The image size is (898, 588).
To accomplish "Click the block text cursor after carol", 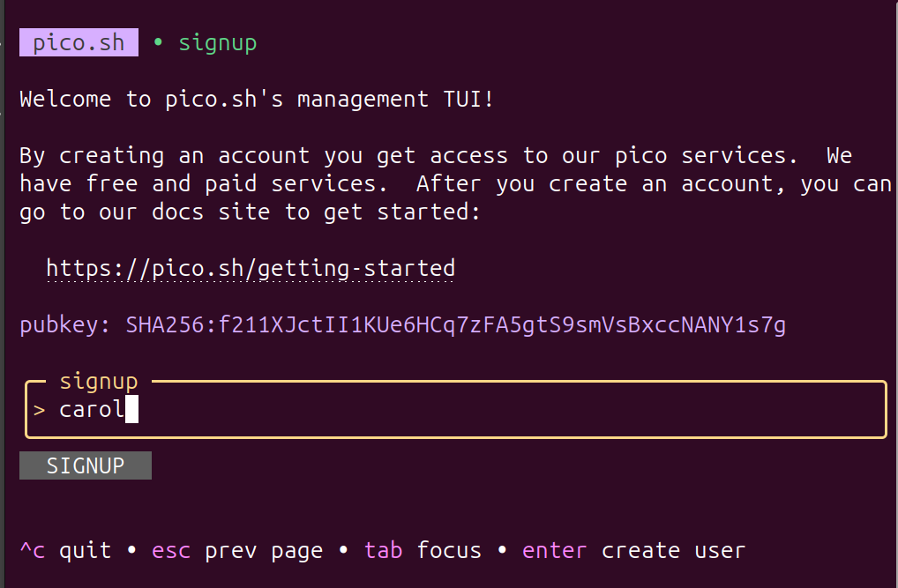I will tap(132, 408).
